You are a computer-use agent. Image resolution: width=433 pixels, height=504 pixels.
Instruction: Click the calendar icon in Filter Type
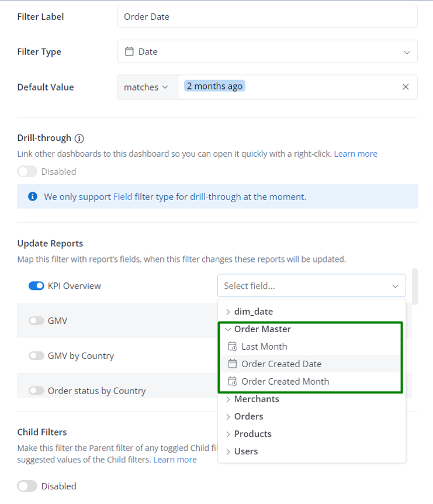point(129,51)
